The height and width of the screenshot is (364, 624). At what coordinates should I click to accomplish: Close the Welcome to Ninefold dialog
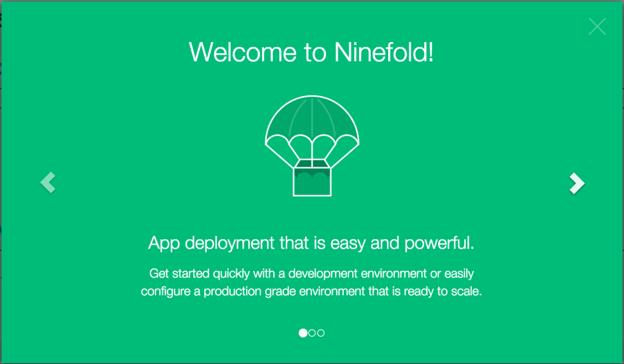597,27
